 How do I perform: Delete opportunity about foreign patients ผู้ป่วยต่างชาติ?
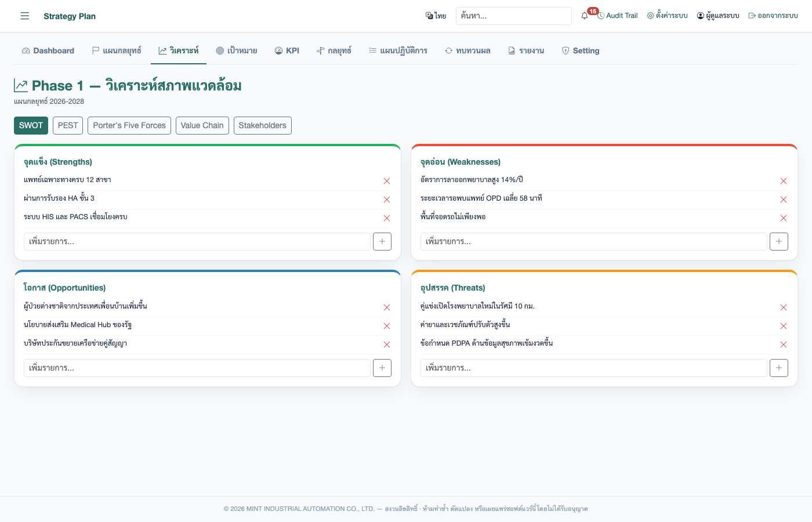[387, 307]
